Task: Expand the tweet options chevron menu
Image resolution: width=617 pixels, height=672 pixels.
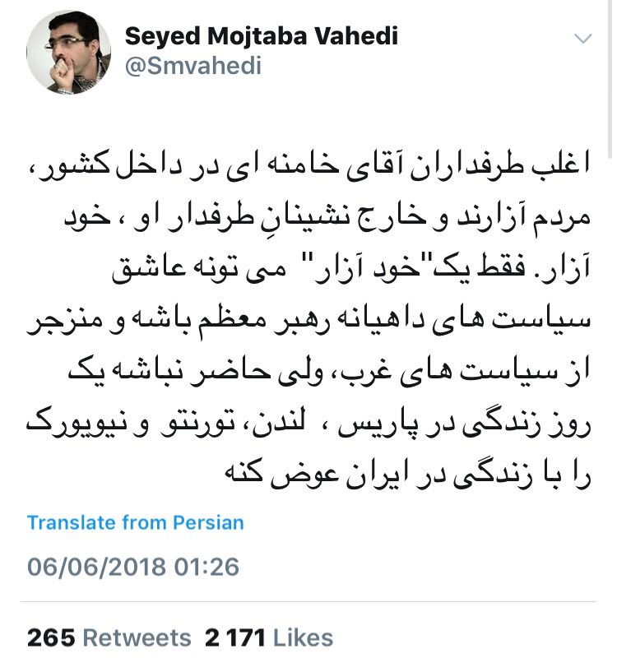Action: (x=582, y=38)
